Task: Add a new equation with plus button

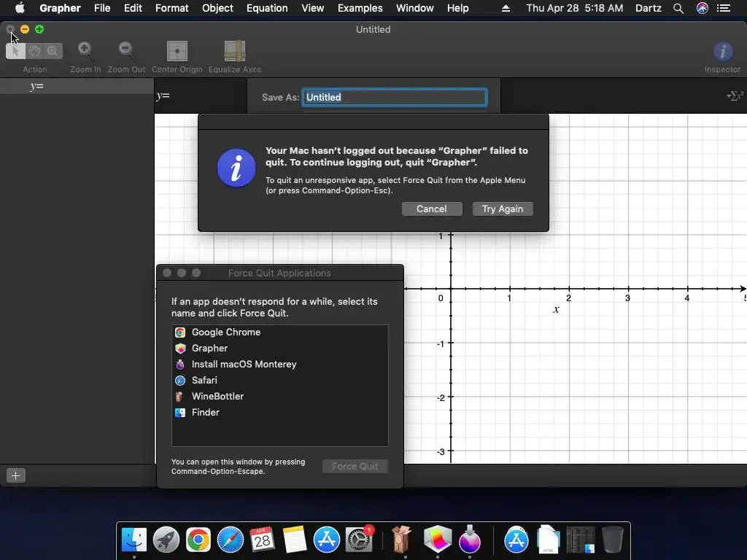Action: click(x=16, y=475)
